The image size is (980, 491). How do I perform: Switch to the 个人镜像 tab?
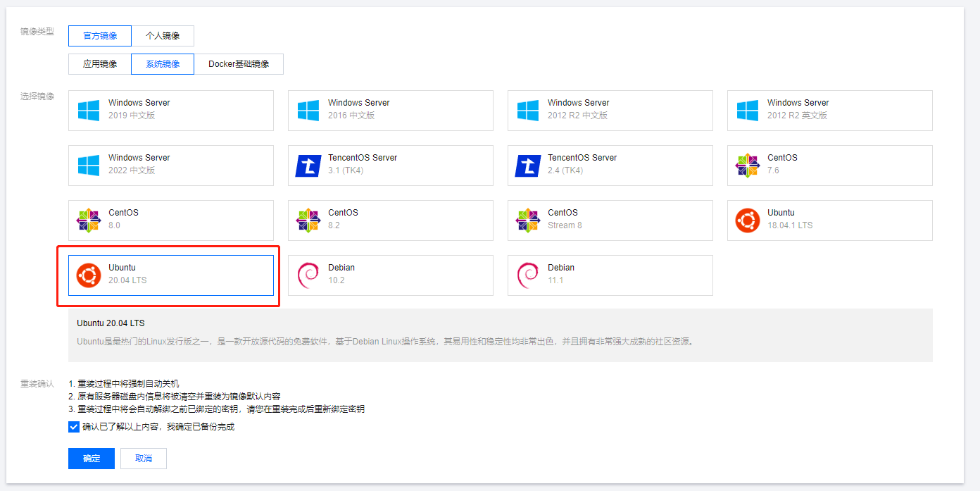click(163, 35)
